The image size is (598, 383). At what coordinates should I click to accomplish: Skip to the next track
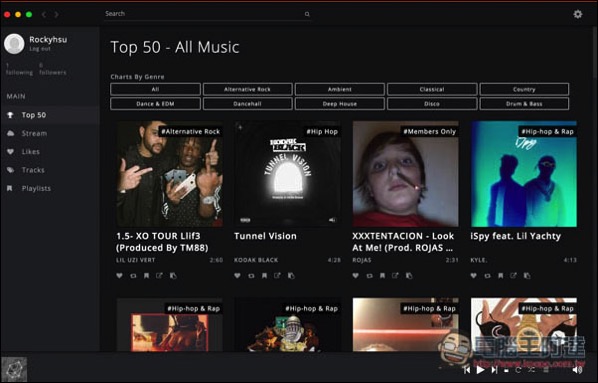pos(494,370)
